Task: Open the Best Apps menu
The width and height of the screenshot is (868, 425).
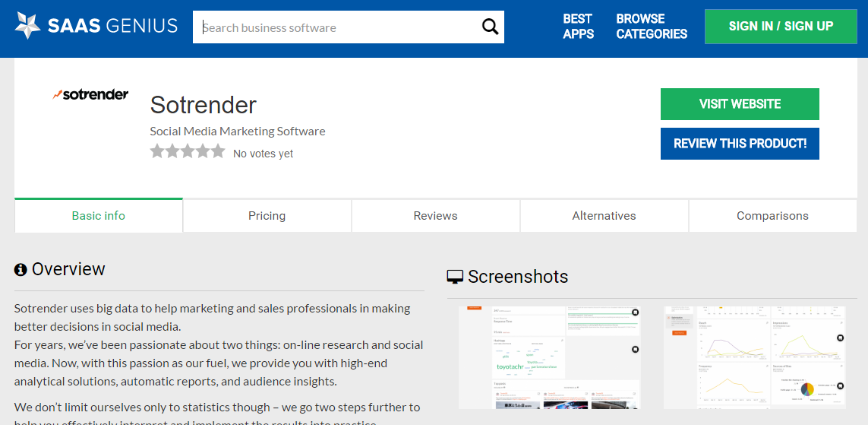Action: tap(578, 27)
